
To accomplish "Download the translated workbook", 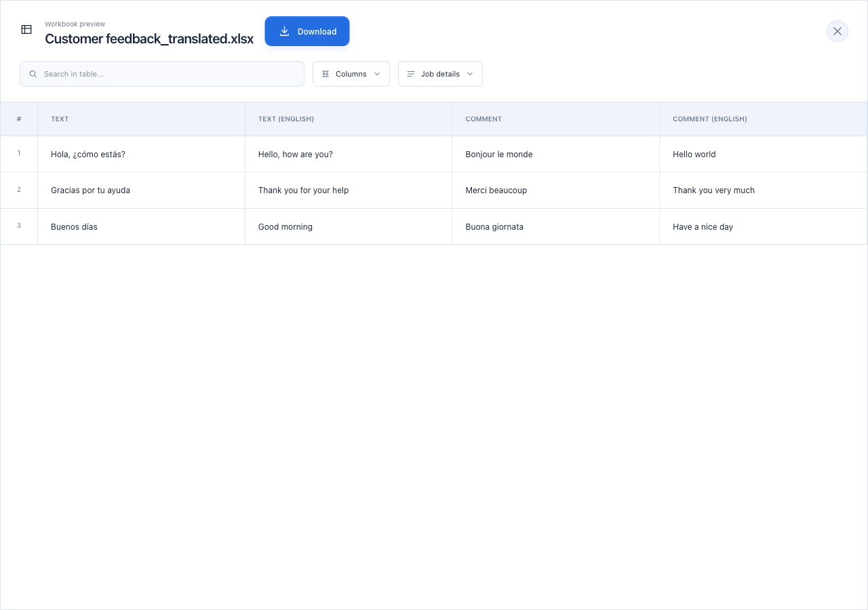I will pos(307,31).
